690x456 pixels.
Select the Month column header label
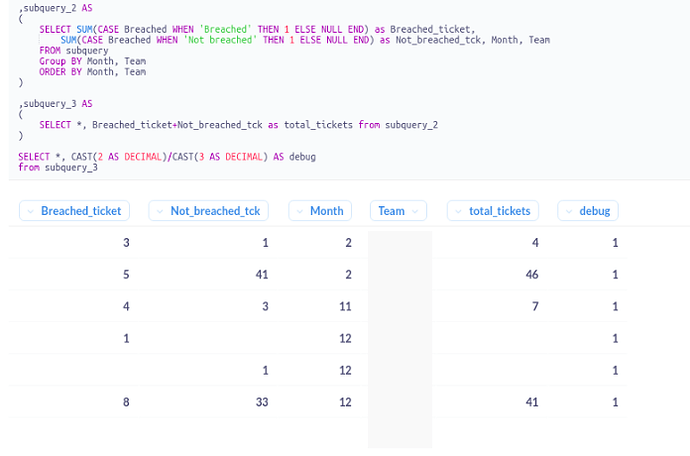pyautogui.click(x=327, y=211)
